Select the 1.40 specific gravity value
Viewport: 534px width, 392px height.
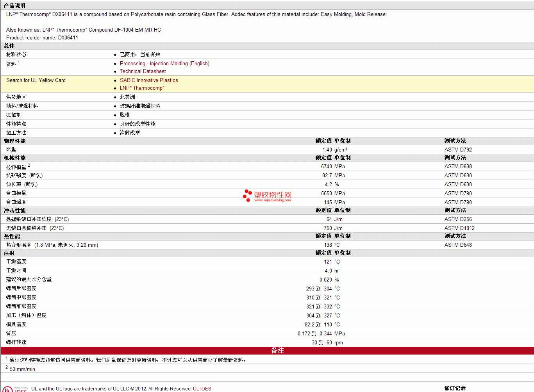click(x=327, y=150)
